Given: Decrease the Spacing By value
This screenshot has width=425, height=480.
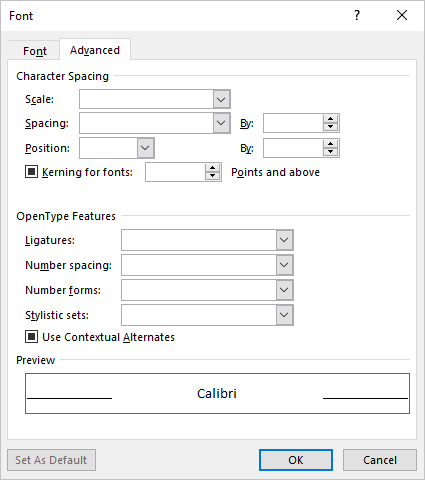Looking at the screenshot, I should coord(330,127).
